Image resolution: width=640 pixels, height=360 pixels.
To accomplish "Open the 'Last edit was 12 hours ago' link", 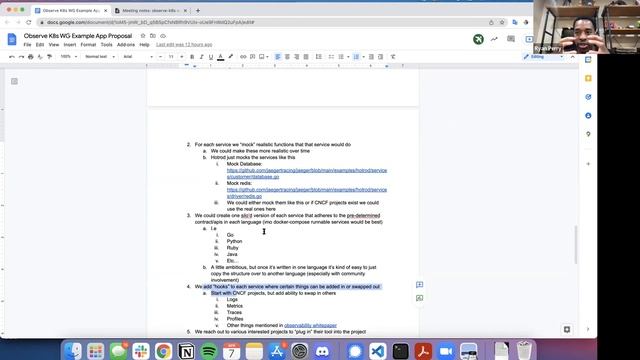I will [x=184, y=44].
